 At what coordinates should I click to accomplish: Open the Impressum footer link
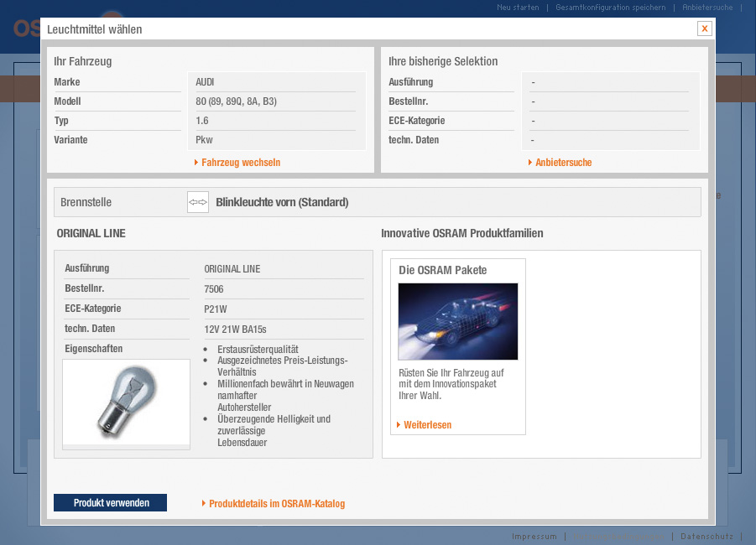tap(534, 537)
